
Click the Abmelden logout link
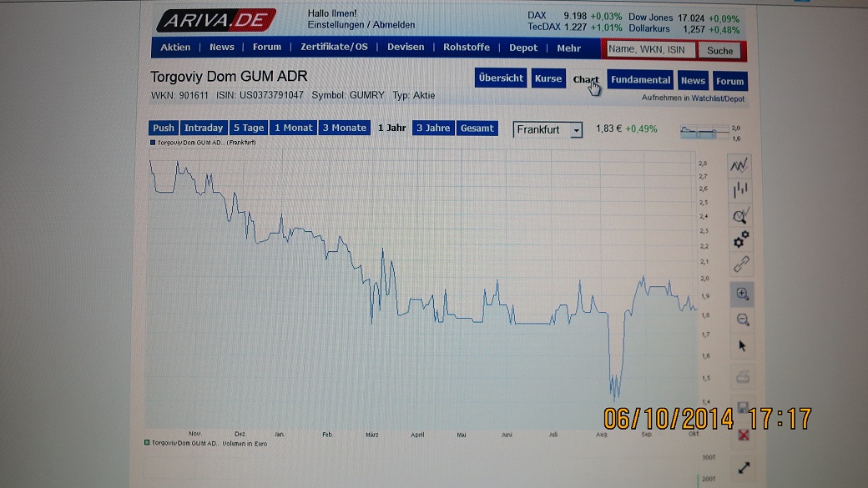pyautogui.click(x=394, y=25)
